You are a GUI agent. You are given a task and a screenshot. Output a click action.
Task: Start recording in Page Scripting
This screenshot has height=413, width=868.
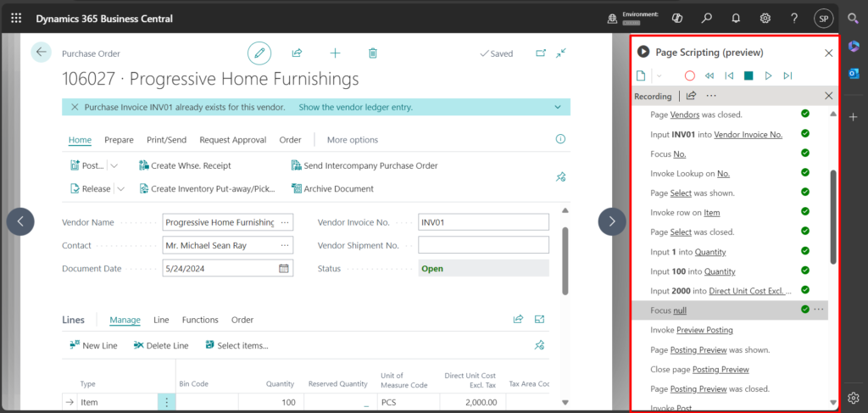tap(690, 75)
